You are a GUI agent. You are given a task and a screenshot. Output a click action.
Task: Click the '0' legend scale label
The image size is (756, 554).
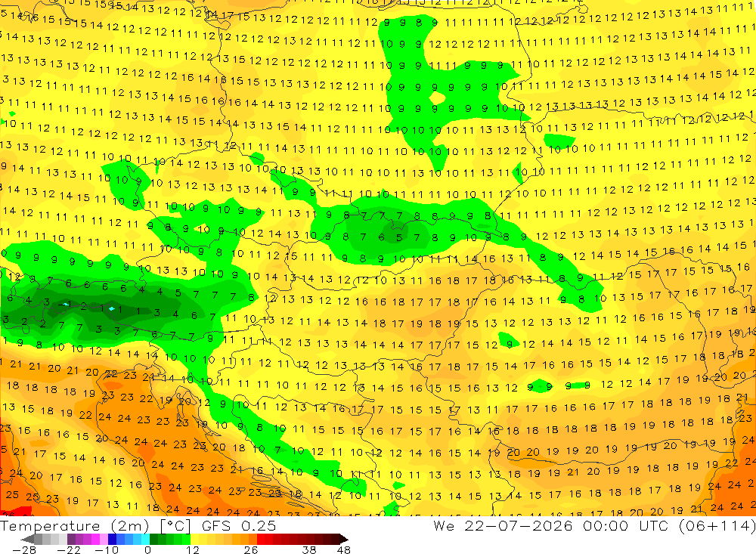(148, 549)
